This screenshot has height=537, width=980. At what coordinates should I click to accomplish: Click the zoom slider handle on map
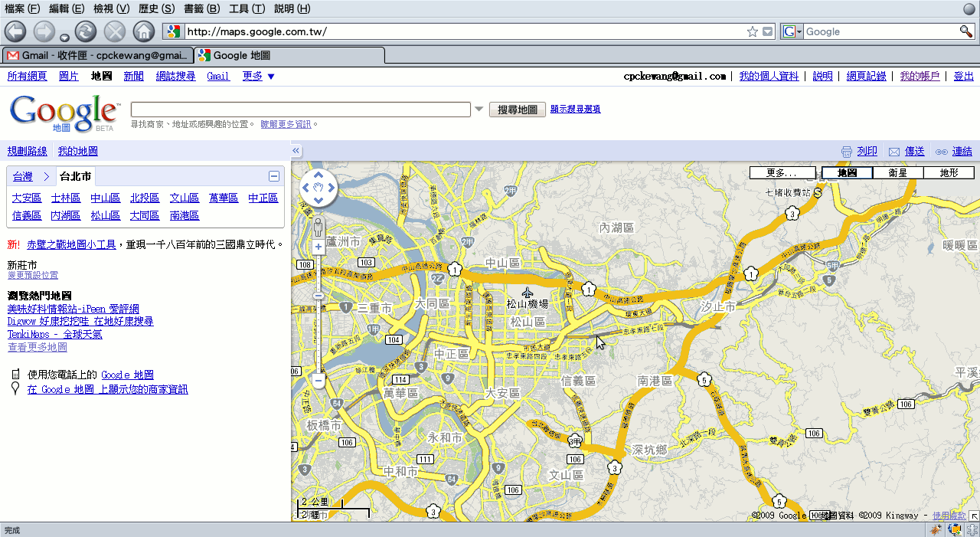point(318,296)
